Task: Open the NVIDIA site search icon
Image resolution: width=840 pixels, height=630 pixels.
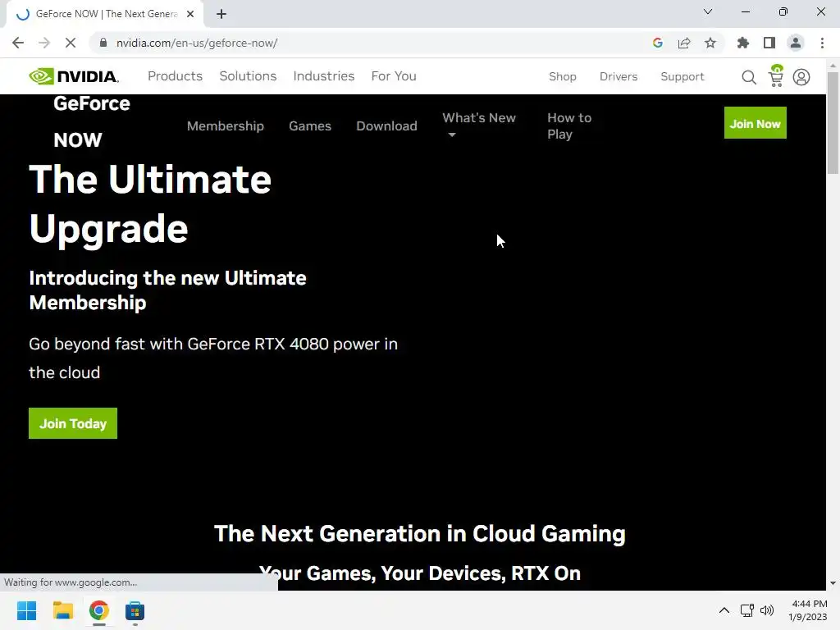Action: (x=749, y=77)
